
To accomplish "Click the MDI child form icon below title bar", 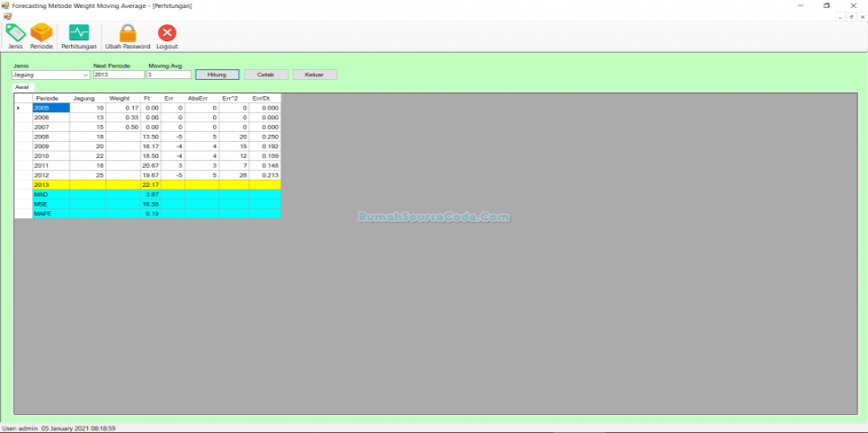I will (x=7, y=16).
